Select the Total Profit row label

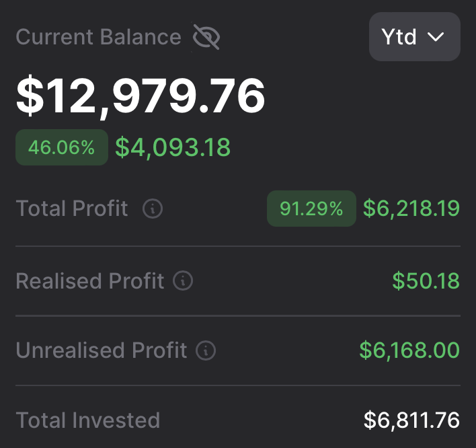[72, 209]
